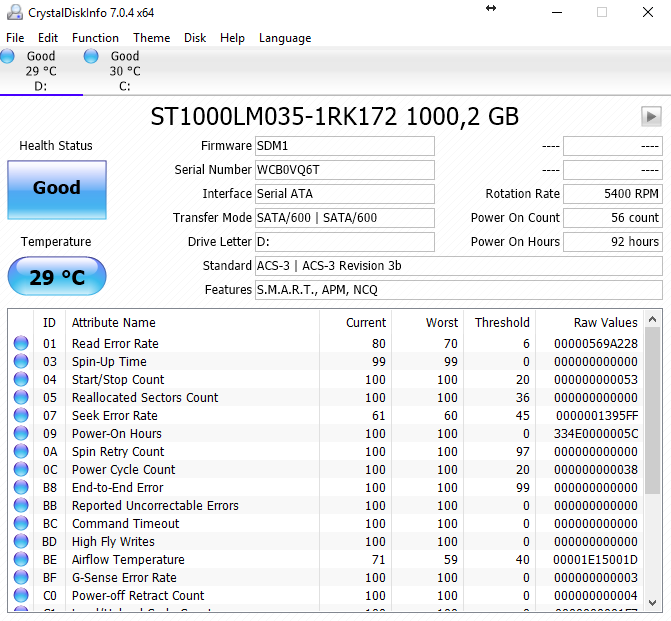Click the Firmware SDM1 field
This screenshot has height=621, width=671.
pyautogui.click(x=344, y=146)
